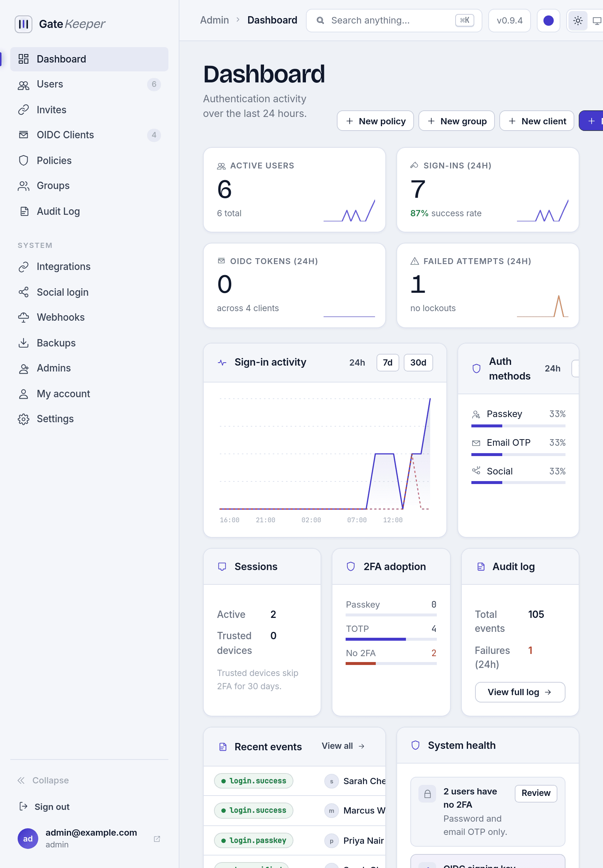This screenshot has height=868, width=603.
Task: Click the 'ad' admin avatar
Action: coord(28,839)
